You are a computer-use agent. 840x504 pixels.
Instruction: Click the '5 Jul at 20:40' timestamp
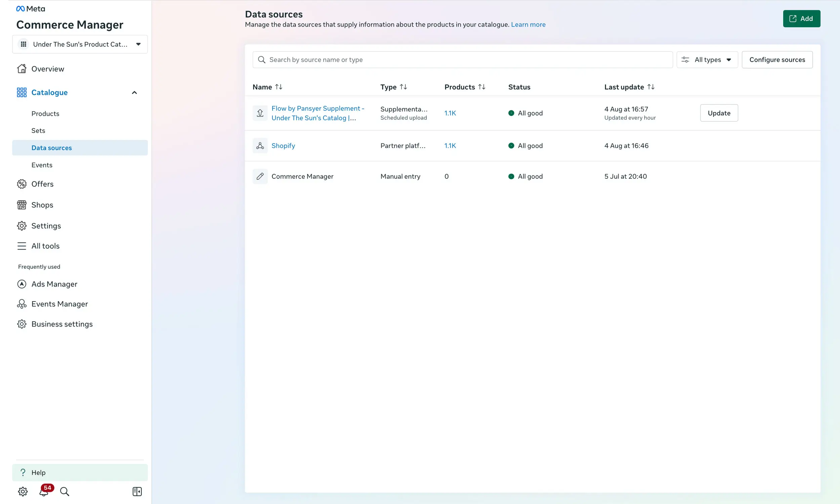point(626,176)
